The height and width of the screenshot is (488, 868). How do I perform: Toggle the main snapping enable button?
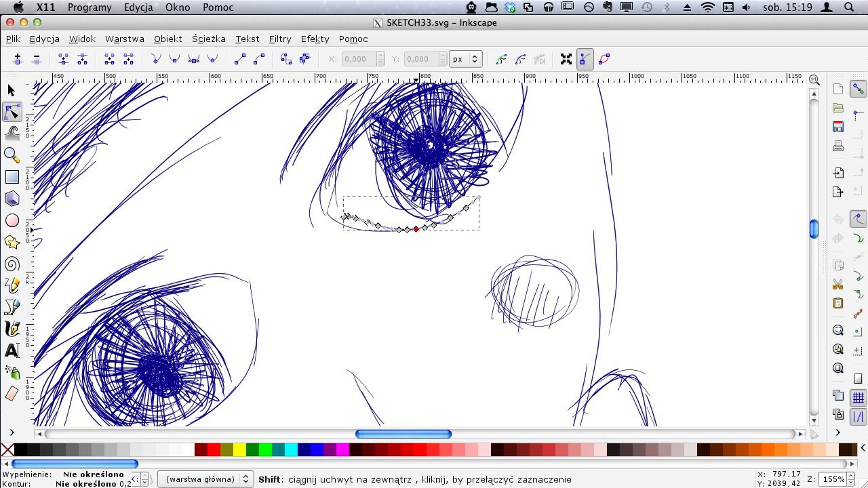858,89
